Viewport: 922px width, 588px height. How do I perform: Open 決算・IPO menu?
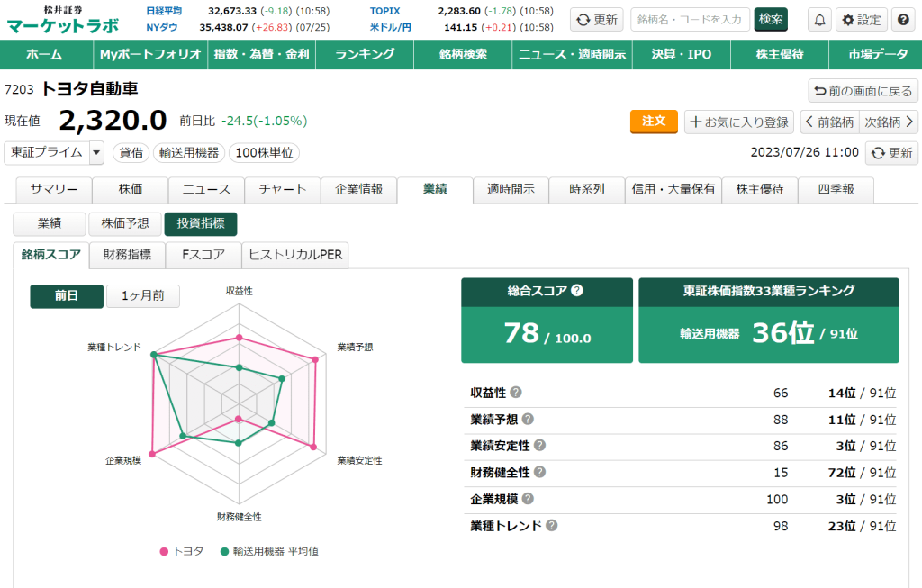[x=682, y=55]
